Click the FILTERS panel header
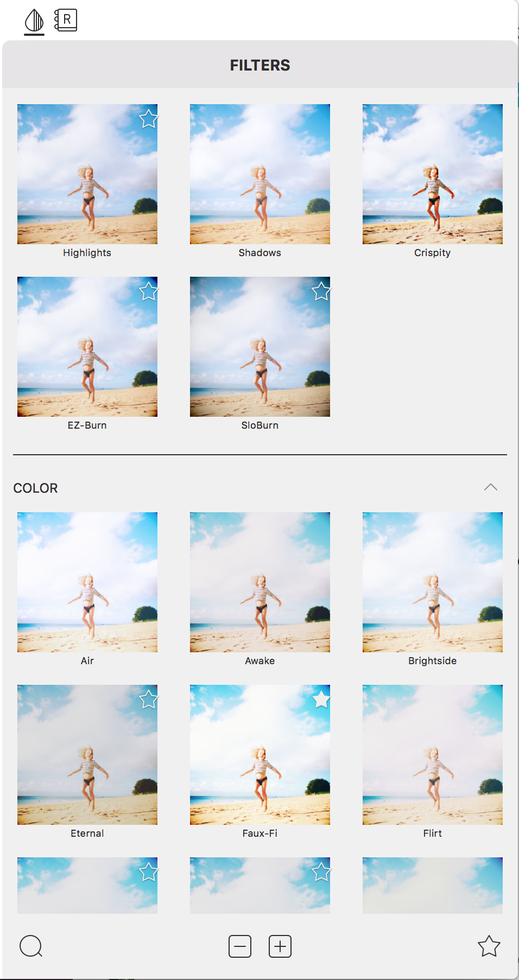519x980 pixels. point(260,65)
